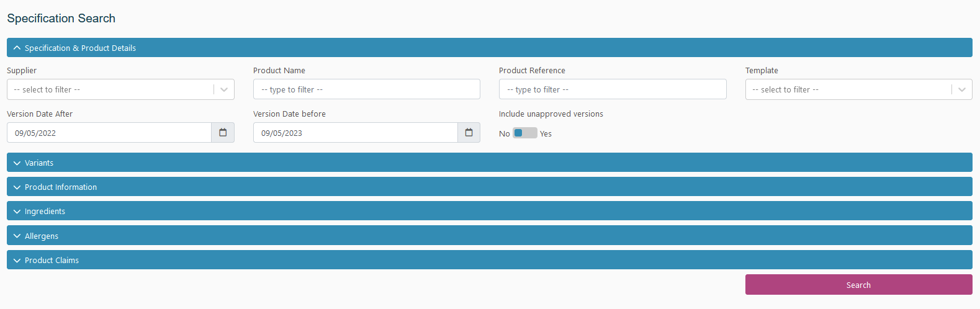Toggle Include unapproved versions switch
The width and height of the screenshot is (980, 309).
[x=524, y=133]
